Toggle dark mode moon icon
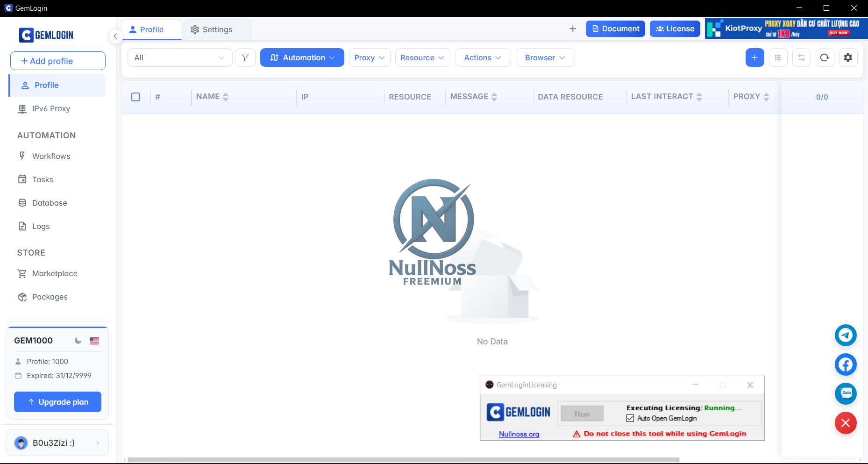The width and height of the screenshot is (868, 464). tap(78, 341)
